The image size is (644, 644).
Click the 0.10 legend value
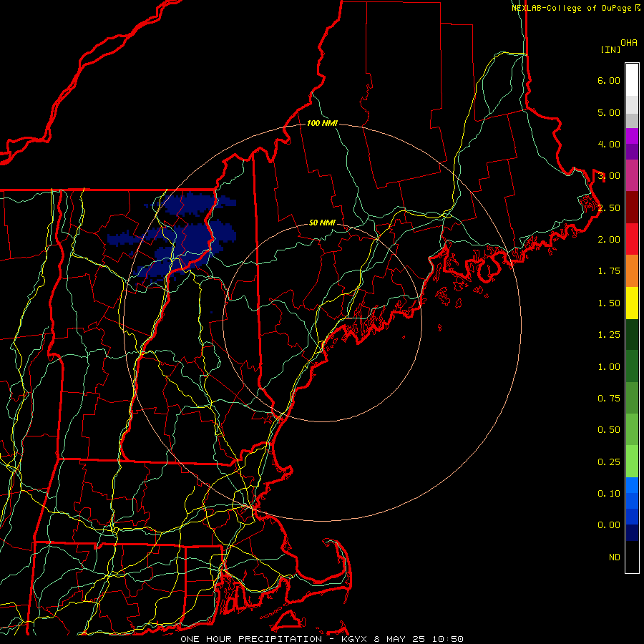tap(609, 494)
